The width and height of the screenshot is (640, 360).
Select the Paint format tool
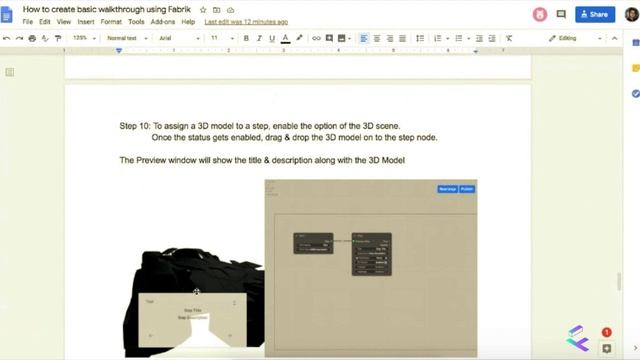click(58, 38)
